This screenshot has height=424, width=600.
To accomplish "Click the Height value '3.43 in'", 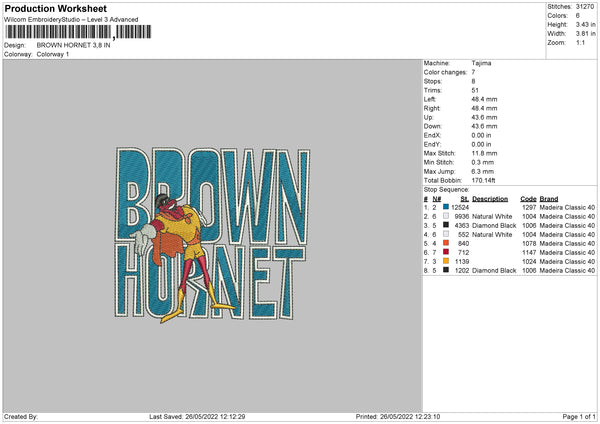I will [585, 24].
